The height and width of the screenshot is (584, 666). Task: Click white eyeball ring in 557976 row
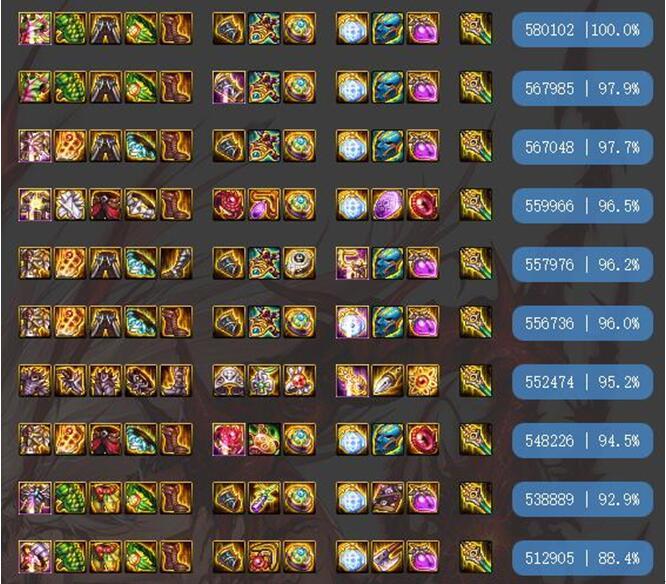click(299, 263)
